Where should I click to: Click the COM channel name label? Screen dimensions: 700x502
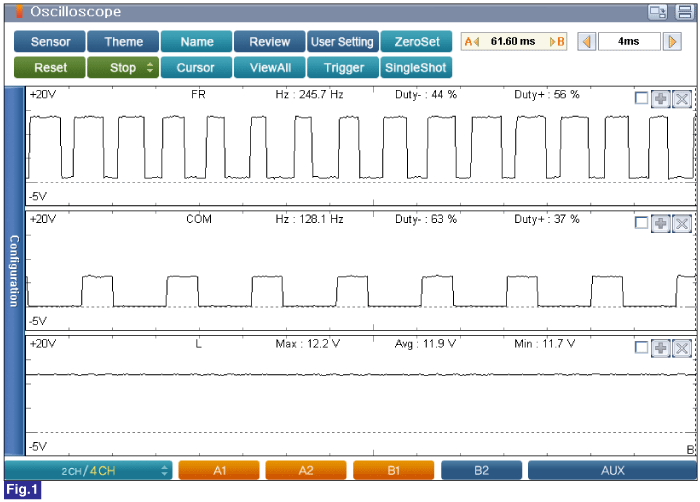(199, 219)
